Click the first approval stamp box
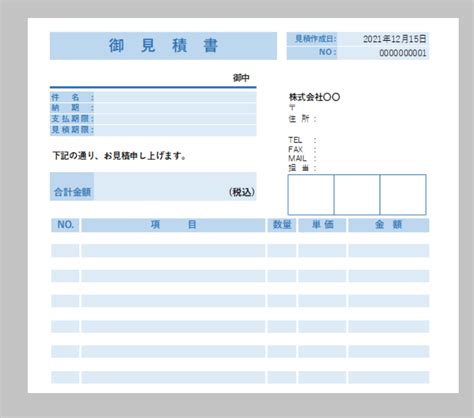 point(311,195)
